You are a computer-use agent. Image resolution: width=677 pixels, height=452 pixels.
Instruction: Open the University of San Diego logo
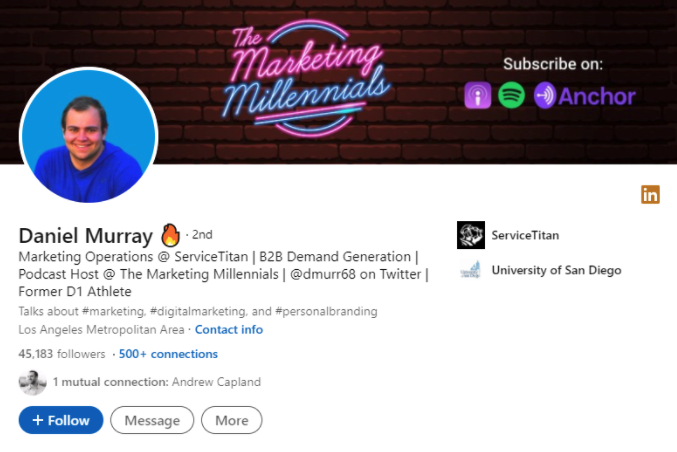[x=471, y=270]
